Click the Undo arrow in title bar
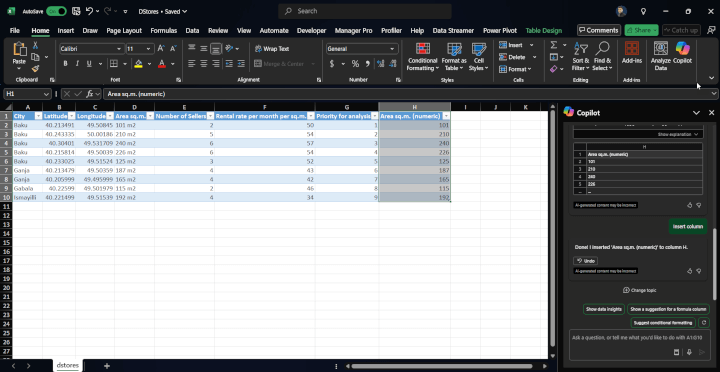 click(x=90, y=11)
